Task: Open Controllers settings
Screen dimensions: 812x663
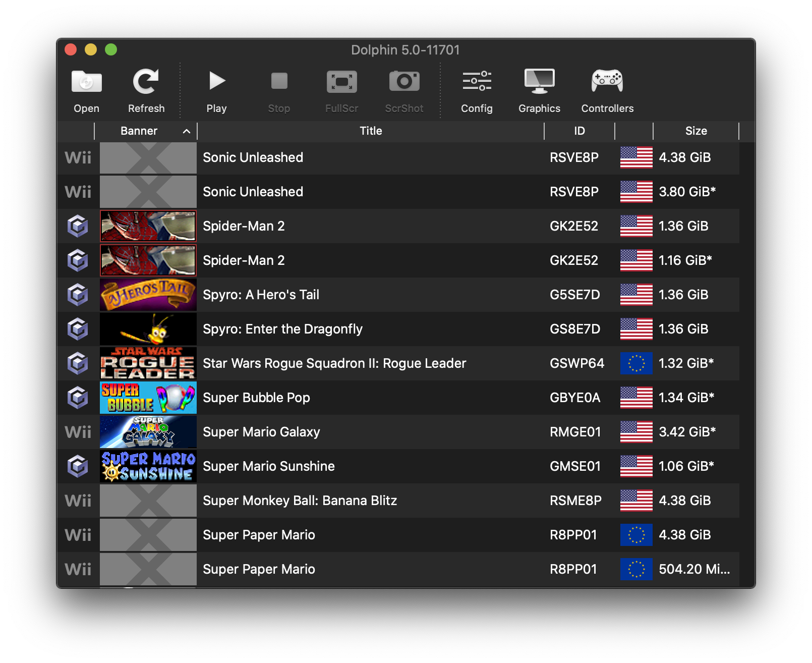Action: pos(607,91)
